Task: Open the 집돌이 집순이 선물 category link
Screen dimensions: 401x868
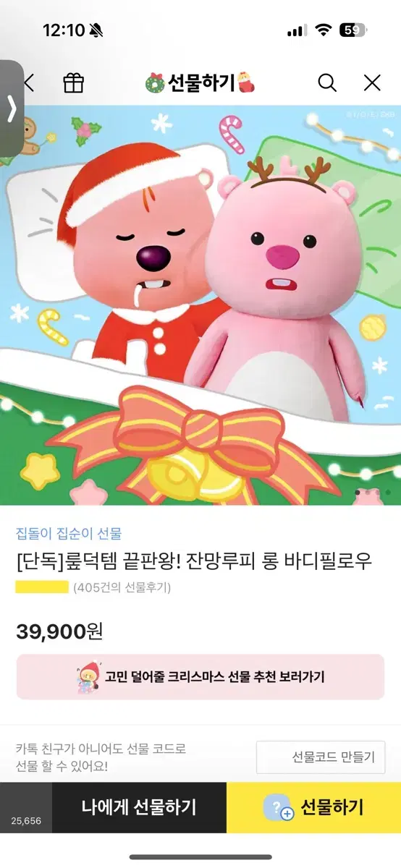Action: [69, 534]
